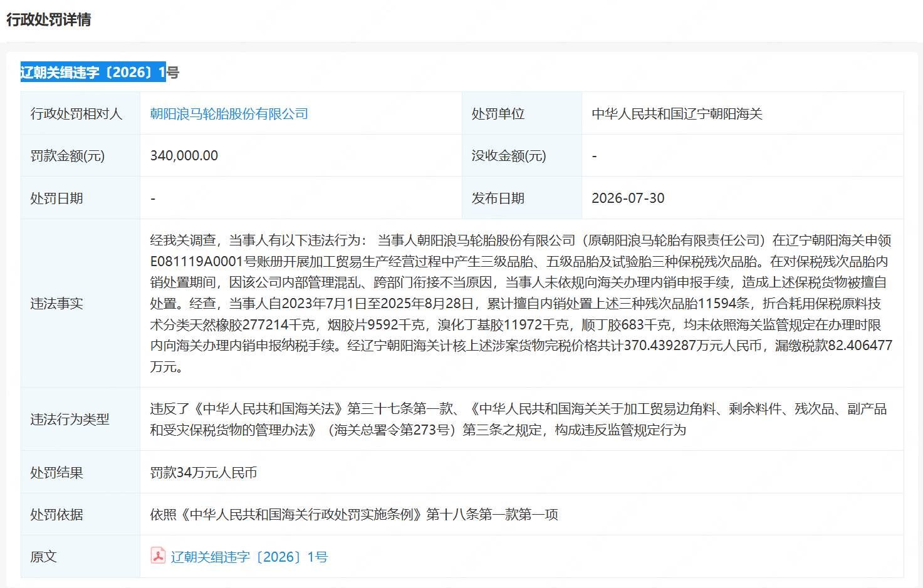Click the 处罚日期 label
Viewport: 923px width, 588px height.
point(56,199)
